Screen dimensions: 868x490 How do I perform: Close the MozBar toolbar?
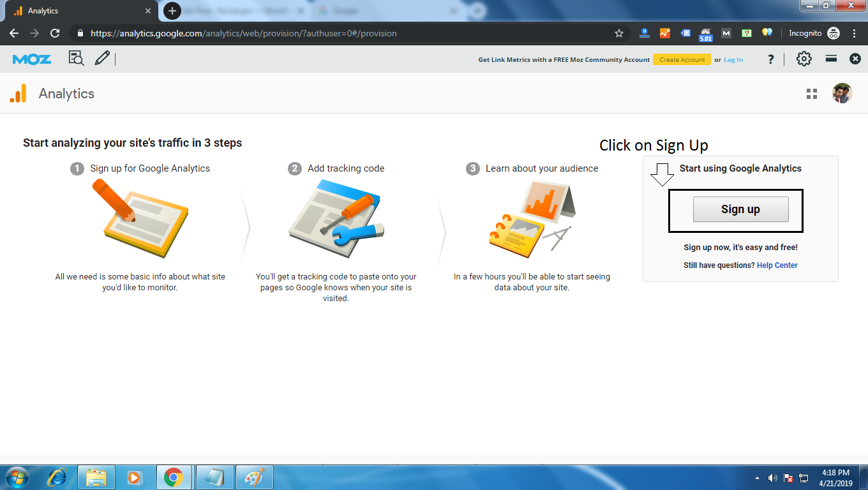(855, 59)
